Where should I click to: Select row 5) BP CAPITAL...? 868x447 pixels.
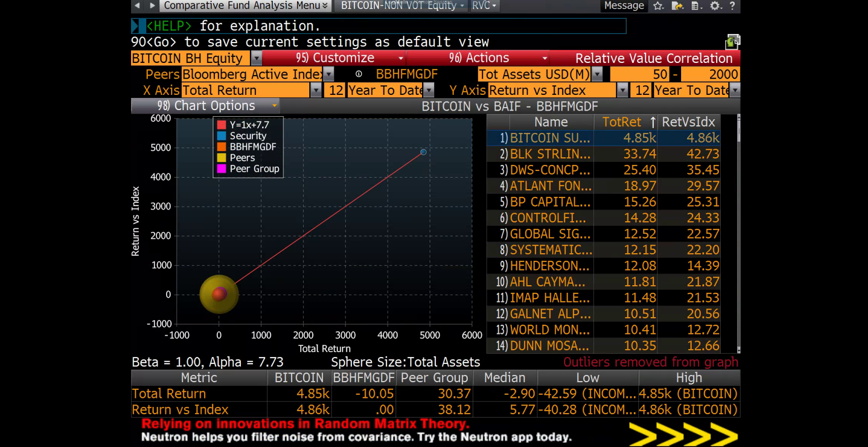coord(603,202)
